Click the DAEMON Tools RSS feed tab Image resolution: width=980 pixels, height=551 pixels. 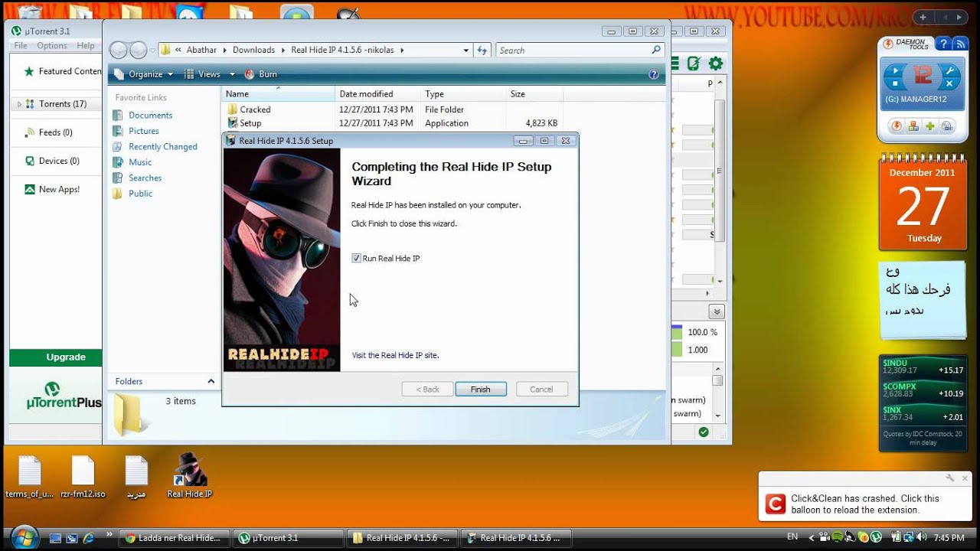(x=959, y=44)
